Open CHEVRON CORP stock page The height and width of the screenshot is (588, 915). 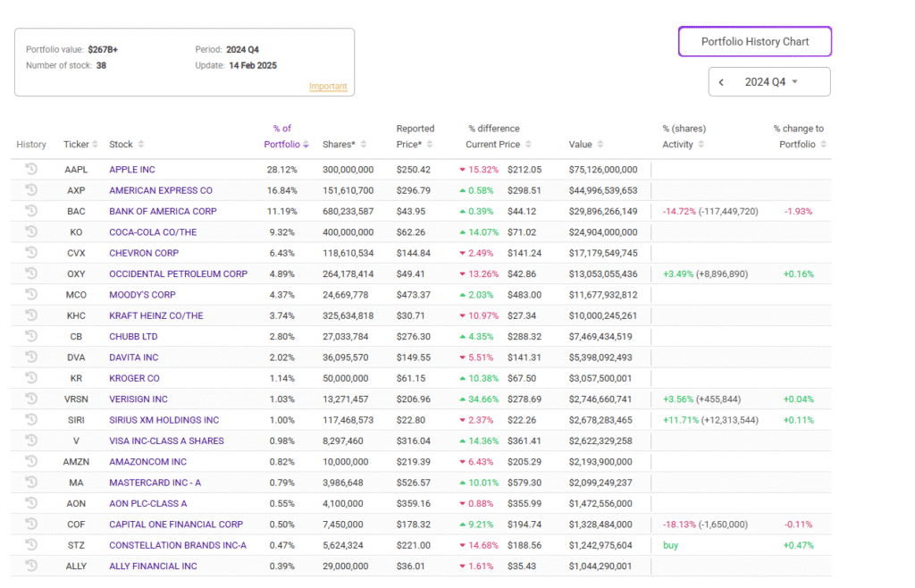click(144, 253)
